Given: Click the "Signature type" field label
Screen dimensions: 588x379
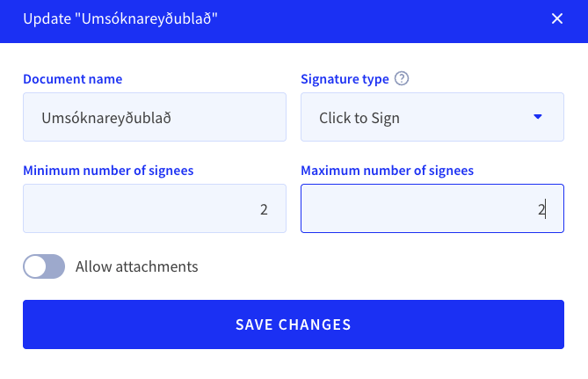Looking at the screenshot, I should 345,79.
